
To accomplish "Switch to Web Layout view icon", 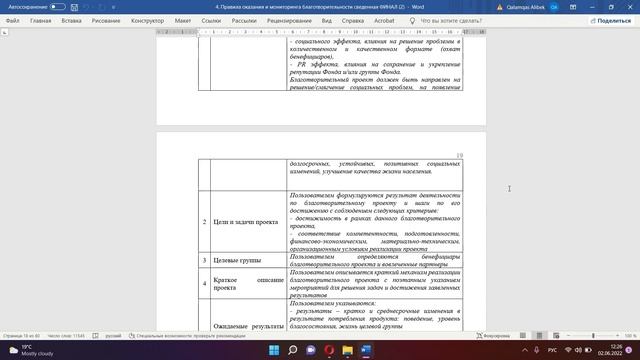I will [556, 336].
